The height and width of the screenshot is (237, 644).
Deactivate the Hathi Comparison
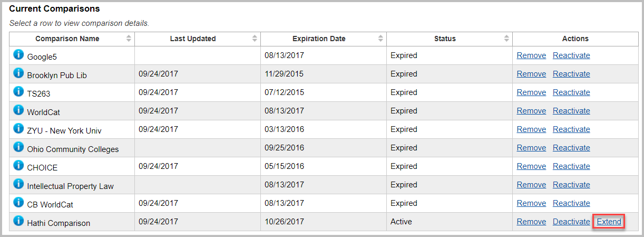click(571, 222)
